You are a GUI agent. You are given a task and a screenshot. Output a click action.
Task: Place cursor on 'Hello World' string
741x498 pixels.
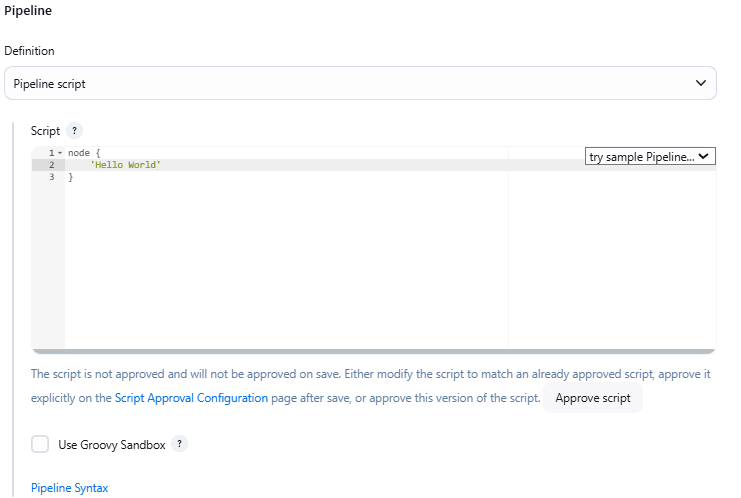125,165
